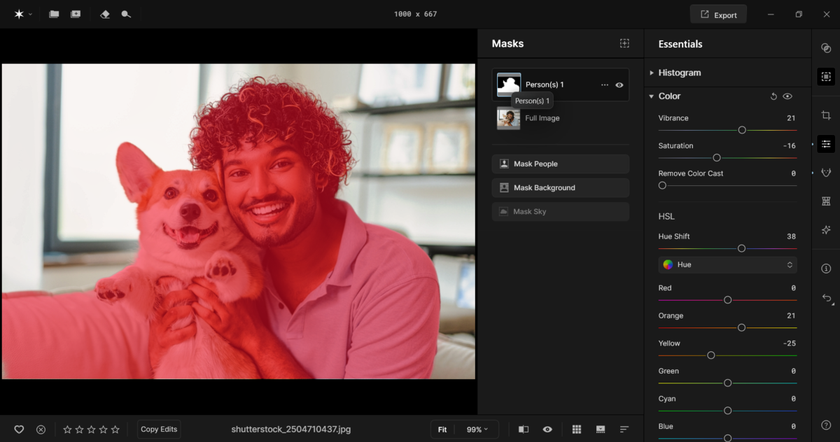Click the add image icon
The width and height of the screenshot is (840, 442).
coord(76,14)
